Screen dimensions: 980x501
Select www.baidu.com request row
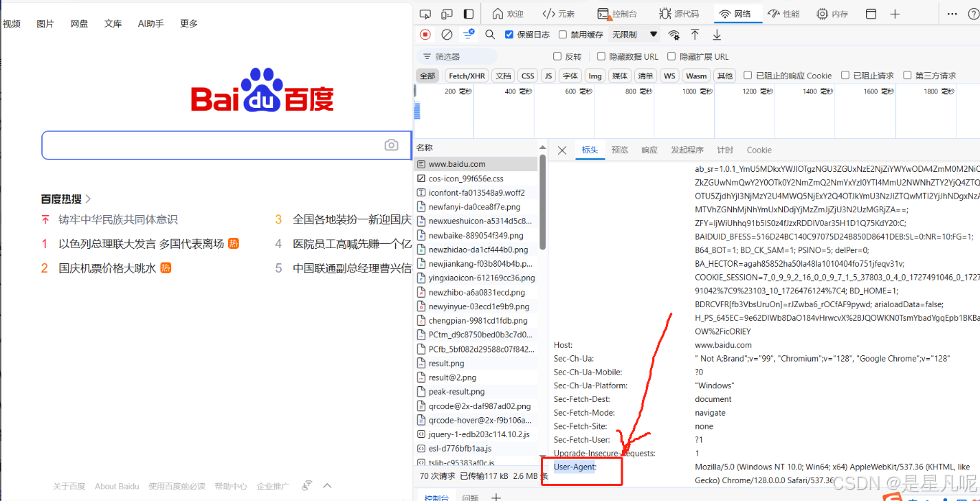point(476,164)
